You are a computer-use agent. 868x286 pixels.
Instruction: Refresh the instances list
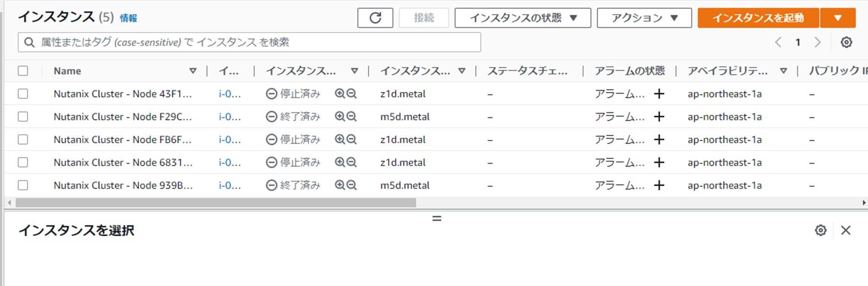pos(375,18)
